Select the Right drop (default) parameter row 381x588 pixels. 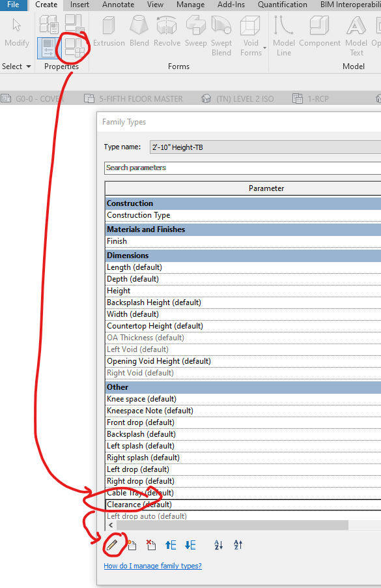[243, 481]
